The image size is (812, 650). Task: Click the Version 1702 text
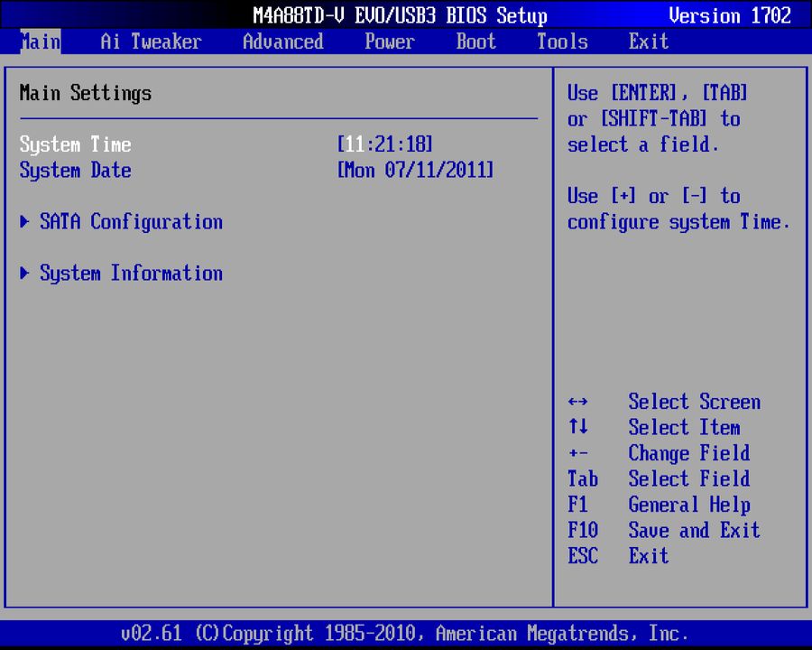point(730,15)
